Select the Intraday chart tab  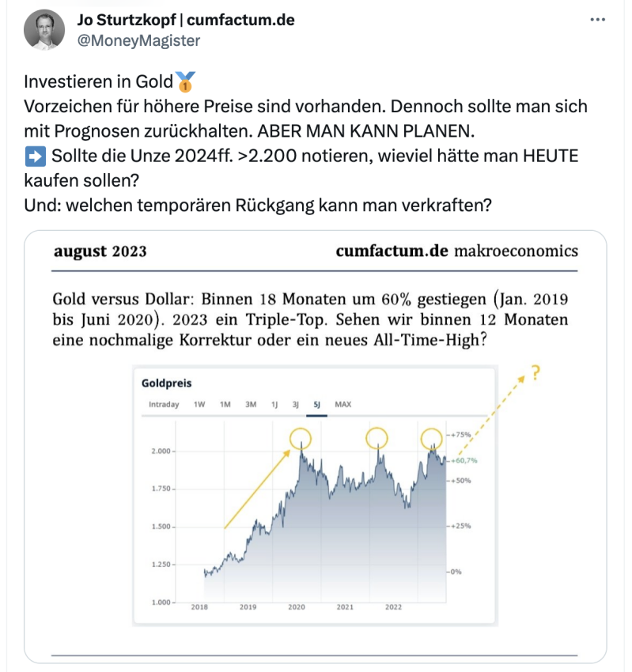tap(163, 405)
